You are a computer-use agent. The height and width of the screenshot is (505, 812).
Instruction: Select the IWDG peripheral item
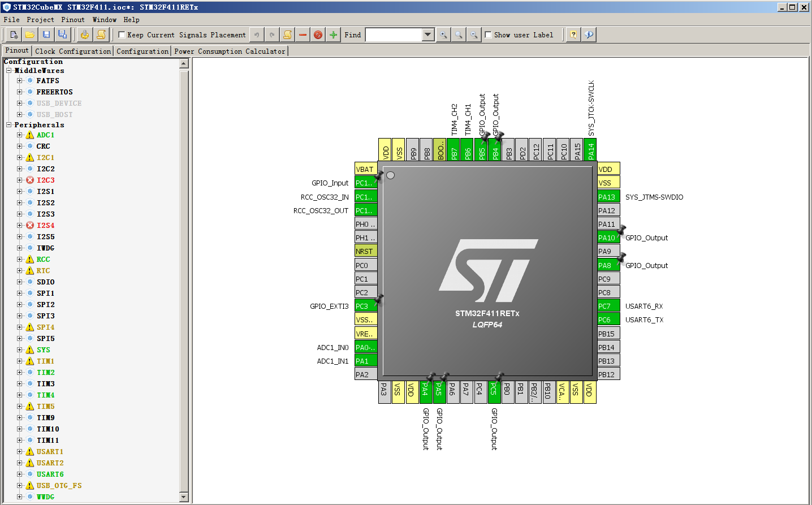tap(46, 248)
